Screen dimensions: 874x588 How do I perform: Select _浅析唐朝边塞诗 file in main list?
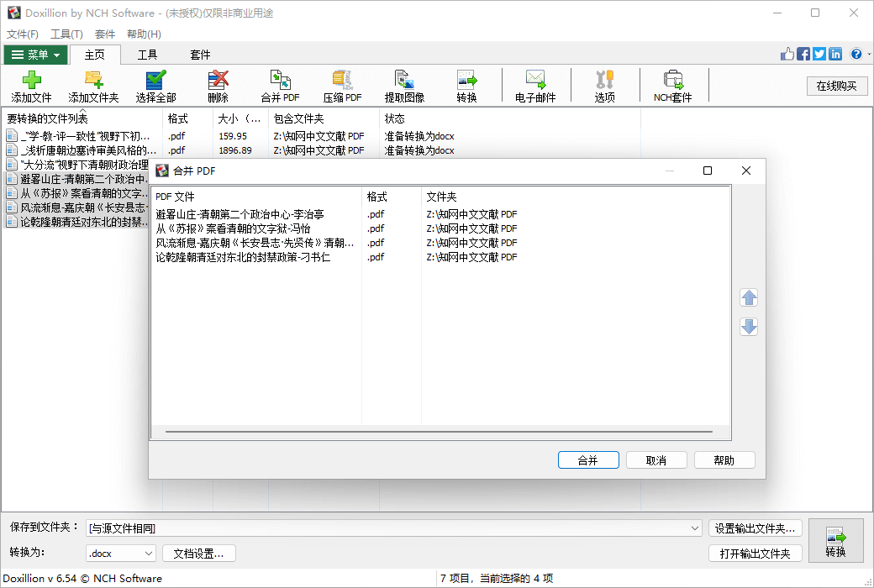pyautogui.click(x=88, y=150)
